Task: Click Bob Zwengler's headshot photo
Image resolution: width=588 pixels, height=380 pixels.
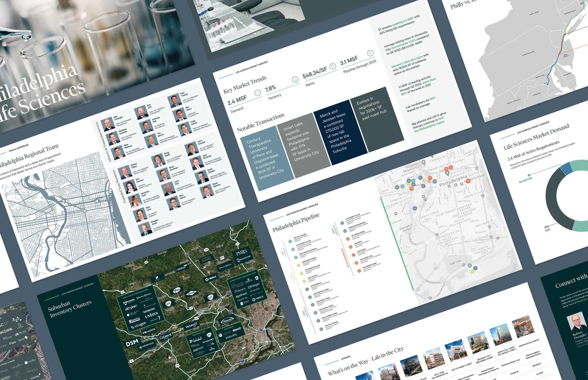Action: coord(108,125)
